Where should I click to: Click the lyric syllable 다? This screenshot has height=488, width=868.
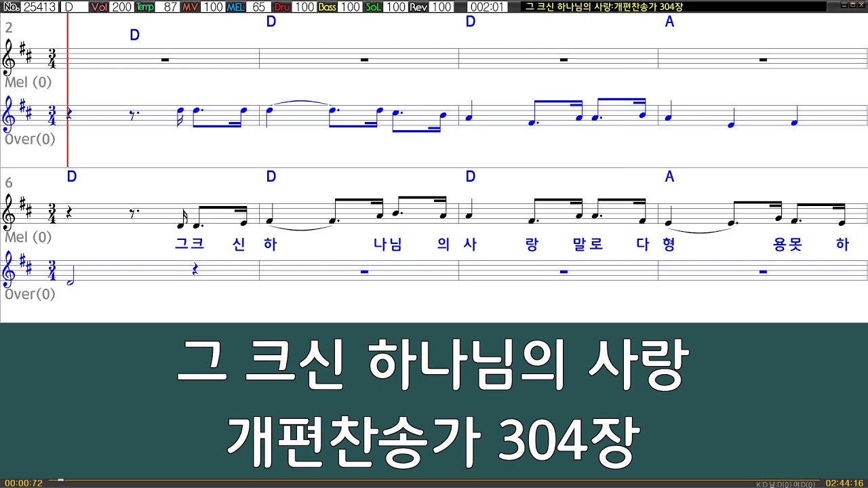643,245
